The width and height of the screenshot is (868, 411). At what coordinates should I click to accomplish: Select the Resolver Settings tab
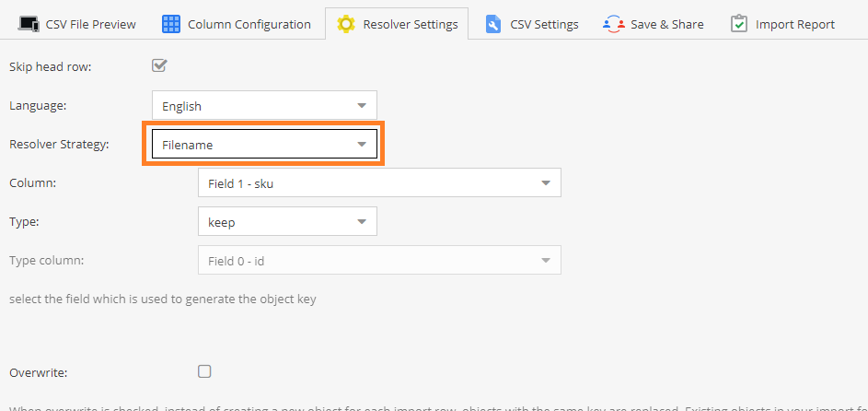pyautogui.click(x=397, y=24)
